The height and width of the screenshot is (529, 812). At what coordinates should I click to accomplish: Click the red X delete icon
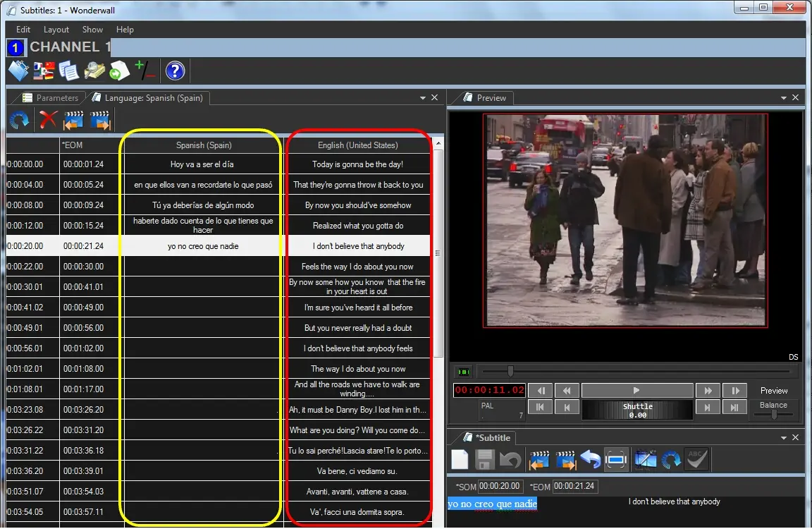[48, 120]
